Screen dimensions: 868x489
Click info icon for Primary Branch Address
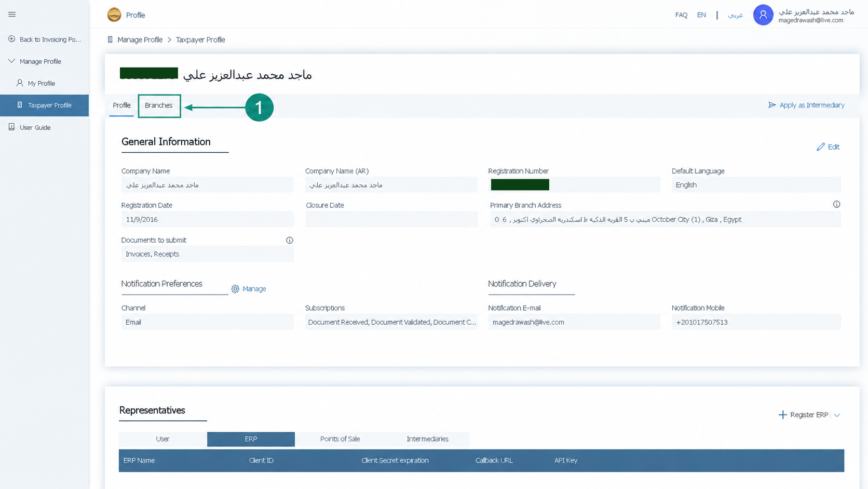pos(836,204)
